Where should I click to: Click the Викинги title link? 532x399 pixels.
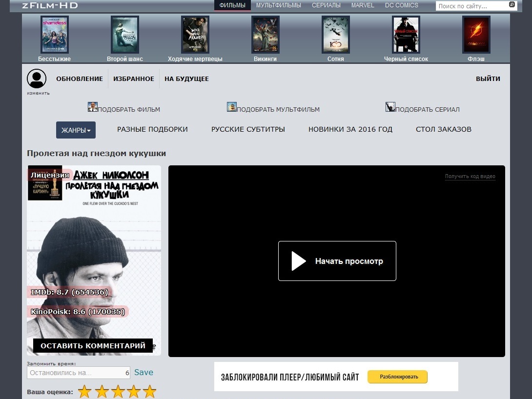[x=266, y=59]
